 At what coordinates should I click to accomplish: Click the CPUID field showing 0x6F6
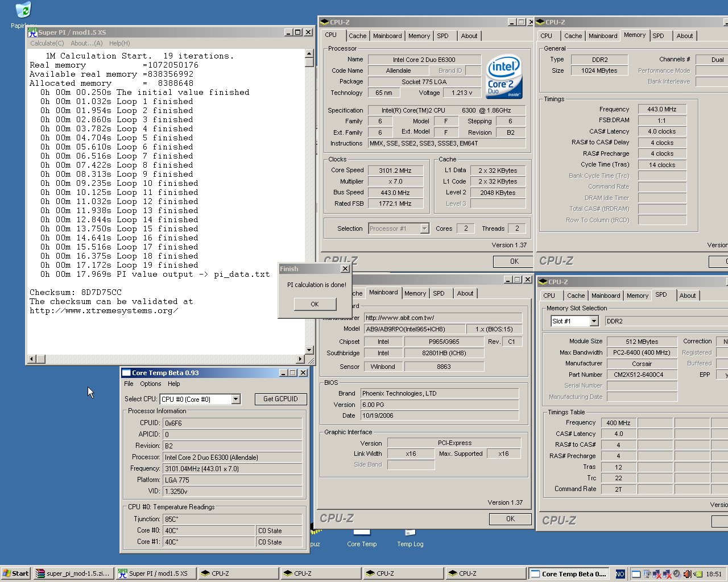[233, 423]
